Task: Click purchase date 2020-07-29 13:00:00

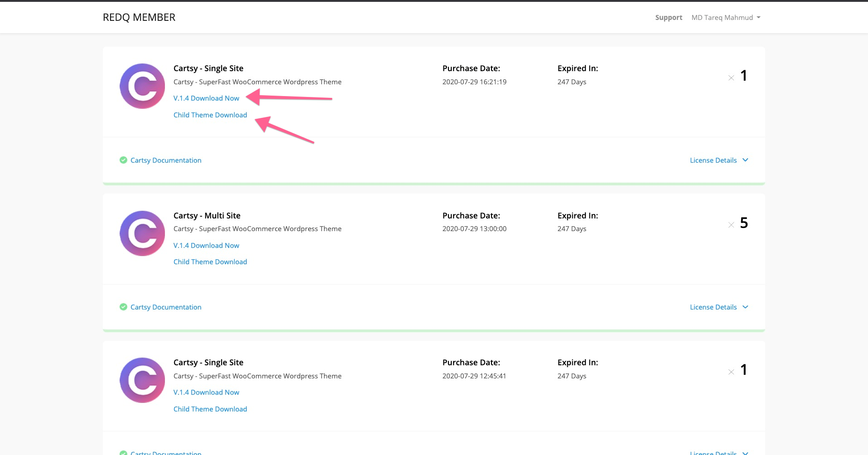Action: coord(474,229)
